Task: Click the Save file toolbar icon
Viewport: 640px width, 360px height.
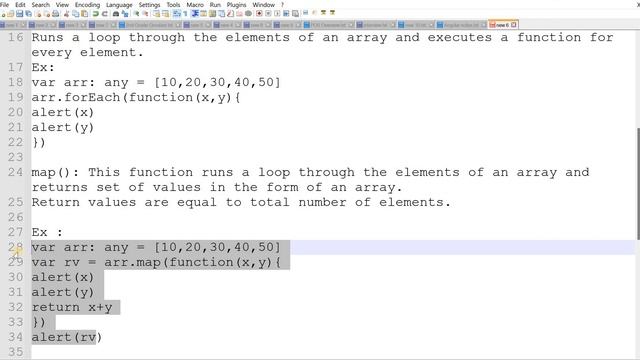Action: click(x=19, y=13)
